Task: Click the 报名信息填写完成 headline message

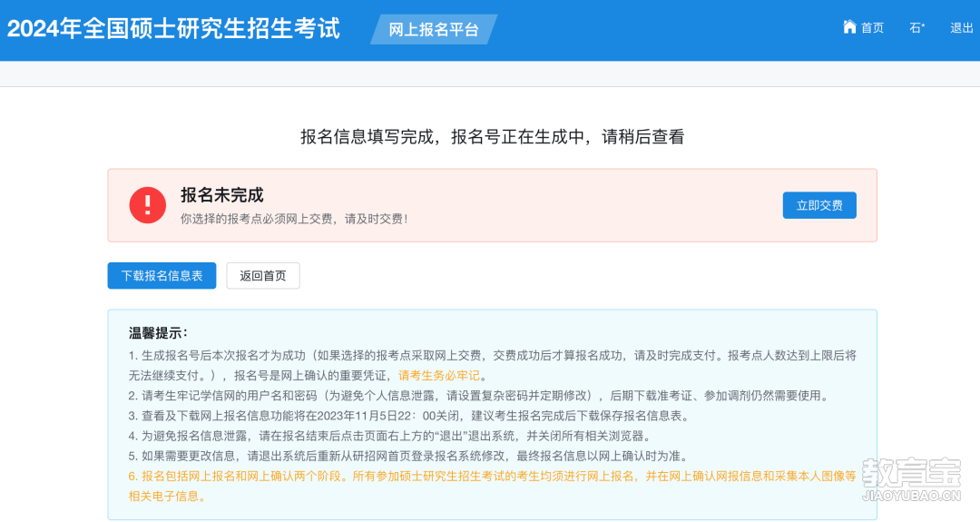Action: 493,137
